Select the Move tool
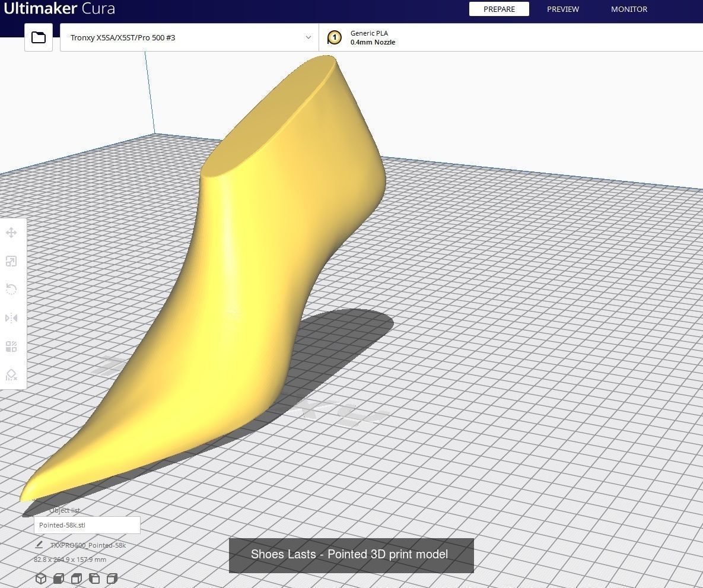 click(11, 233)
